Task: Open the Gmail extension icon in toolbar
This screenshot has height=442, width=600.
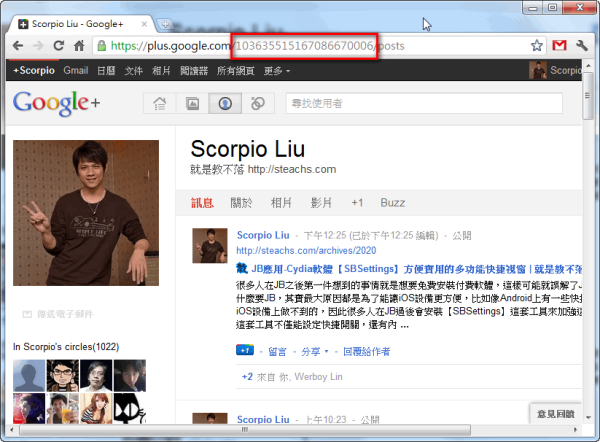Action: pos(559,46)
